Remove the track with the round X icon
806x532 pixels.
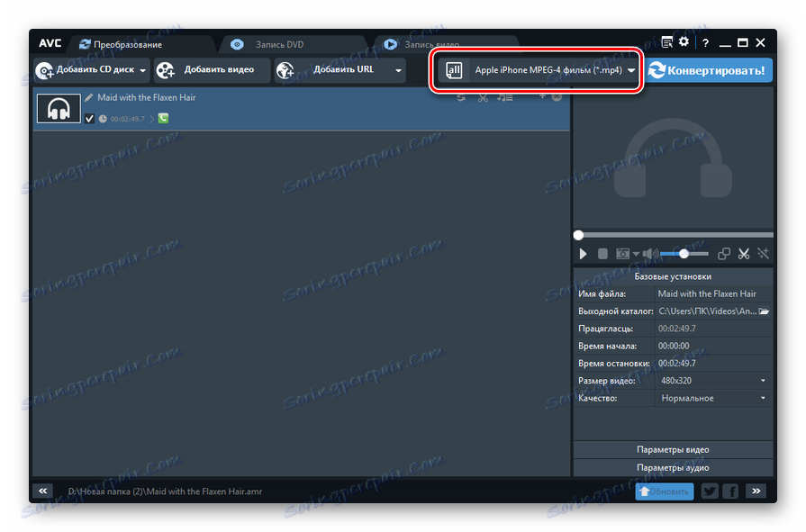tap(557, 96)
